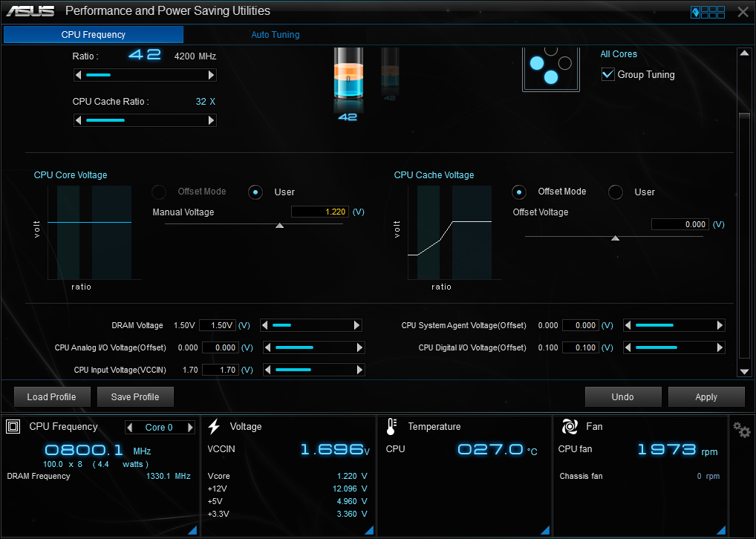This screenshot has width=756, height=539.
Task: Select User mode for CPU Cache Voltage
Action: (615, 192)
